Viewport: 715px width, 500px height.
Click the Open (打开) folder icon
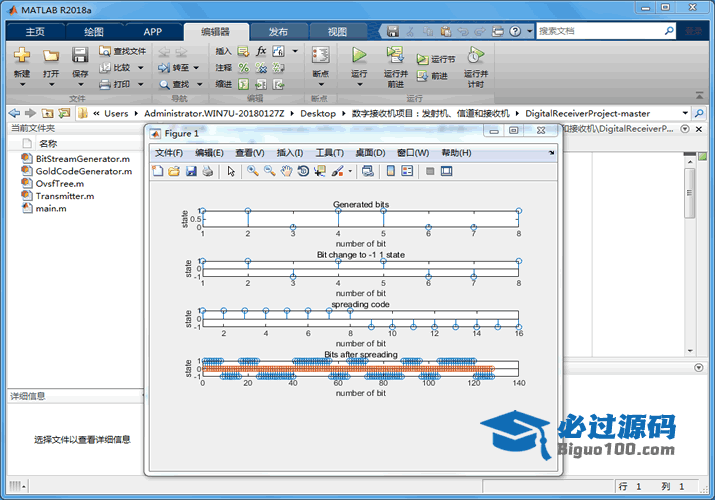[x=51, y=55]
